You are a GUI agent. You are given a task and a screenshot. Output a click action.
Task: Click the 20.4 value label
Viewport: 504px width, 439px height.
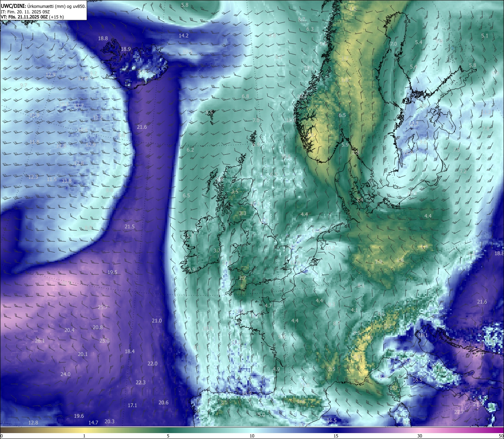coord(69,330)
